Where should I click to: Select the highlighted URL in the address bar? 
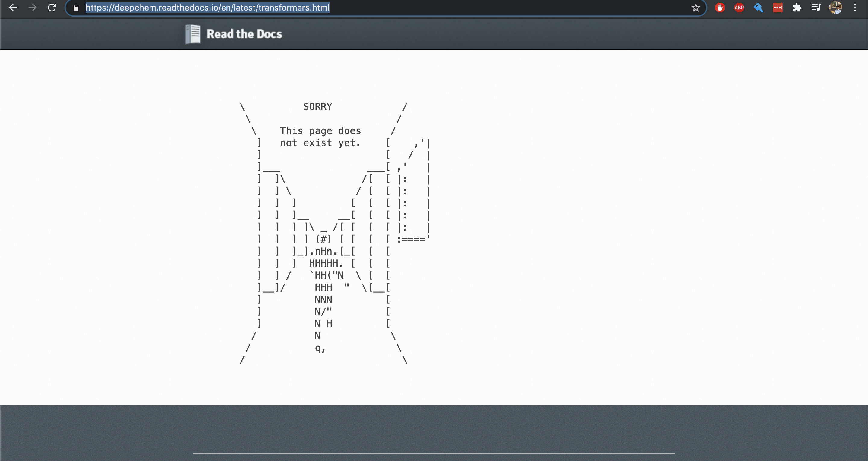(207, 8)
